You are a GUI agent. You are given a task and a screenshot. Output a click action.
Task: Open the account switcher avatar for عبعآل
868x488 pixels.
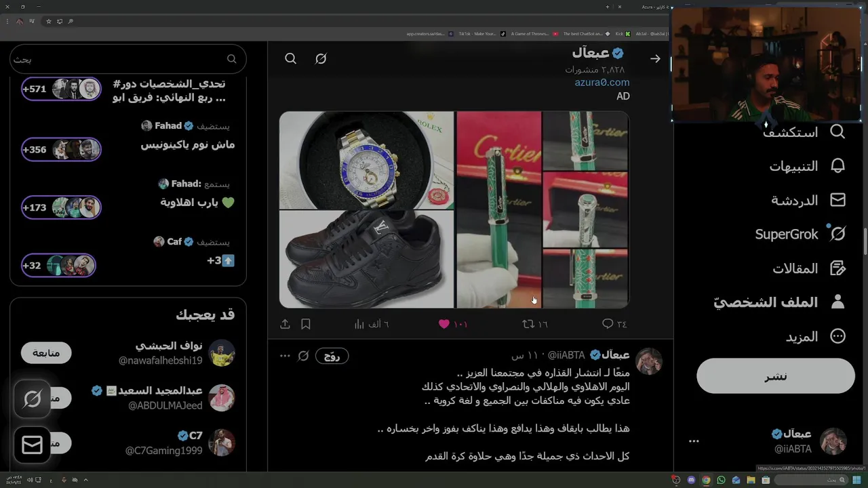833,441
